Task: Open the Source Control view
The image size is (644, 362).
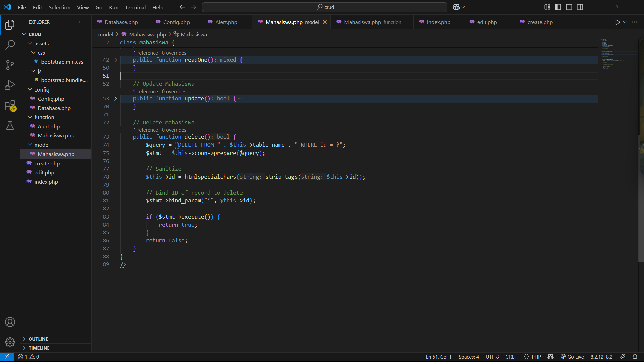Action: click(x=10, y=65)
